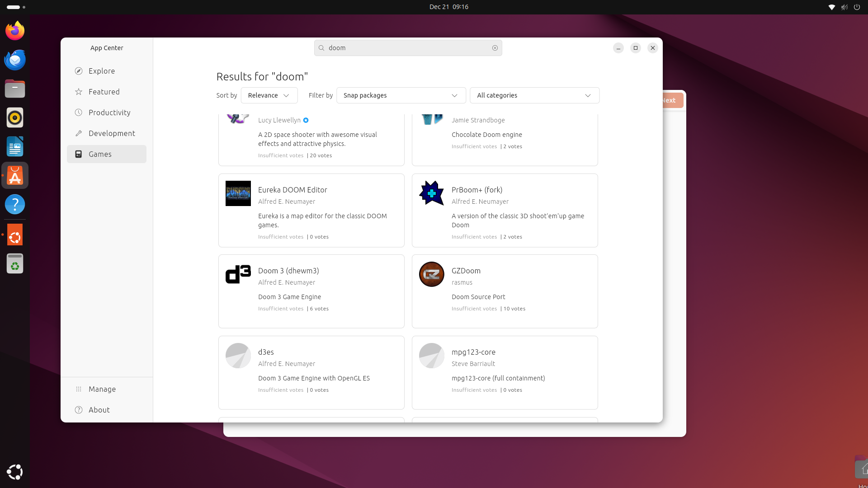The image size is (868, 488).
Task: Open Thunderbird mail from the dock
Action: point(15,60)
